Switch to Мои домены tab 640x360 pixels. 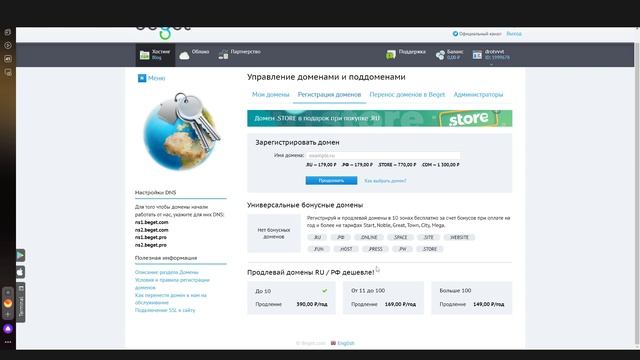pyautogui.click(x=271, y=95)
